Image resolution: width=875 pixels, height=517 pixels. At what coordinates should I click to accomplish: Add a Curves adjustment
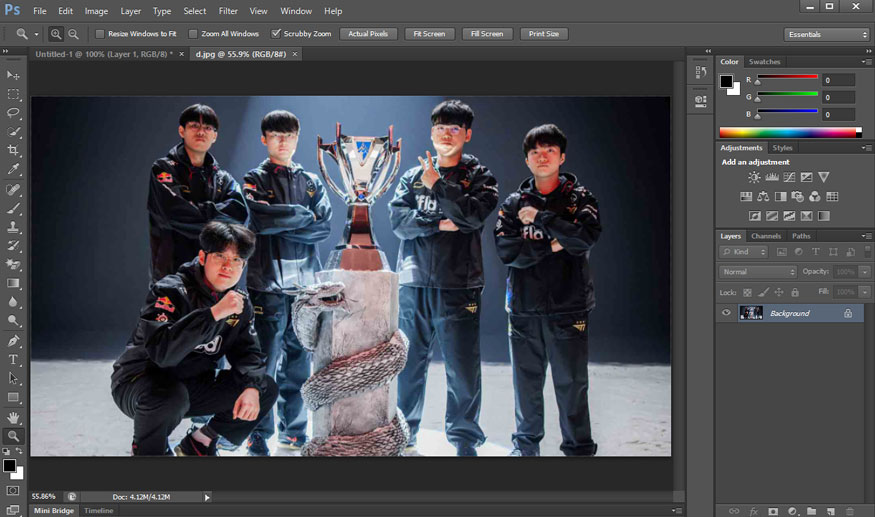[789, 178]
